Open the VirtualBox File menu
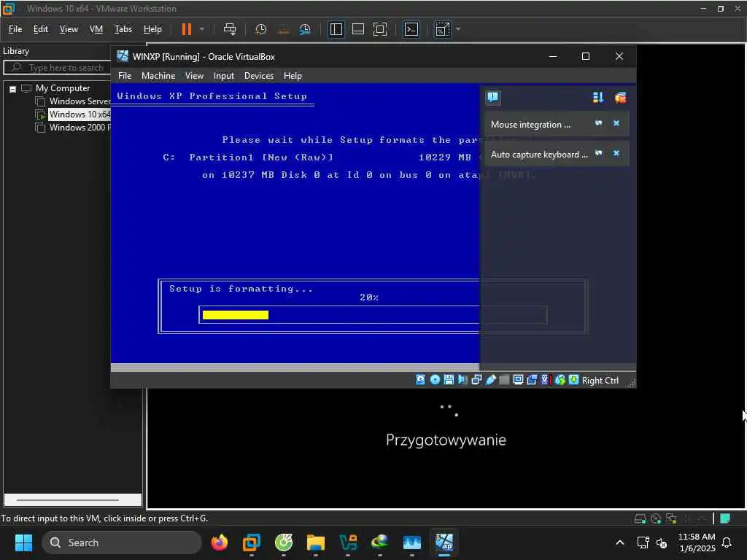Image resolution: width=747 pixels, height=560 pixels. 125,76
